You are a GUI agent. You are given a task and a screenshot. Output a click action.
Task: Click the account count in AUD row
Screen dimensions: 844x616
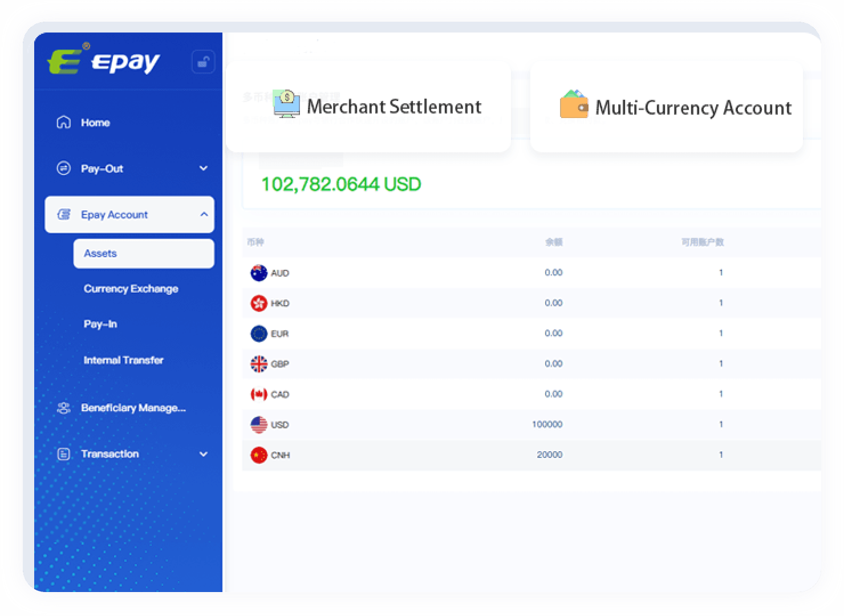click(x=721, y=273)
